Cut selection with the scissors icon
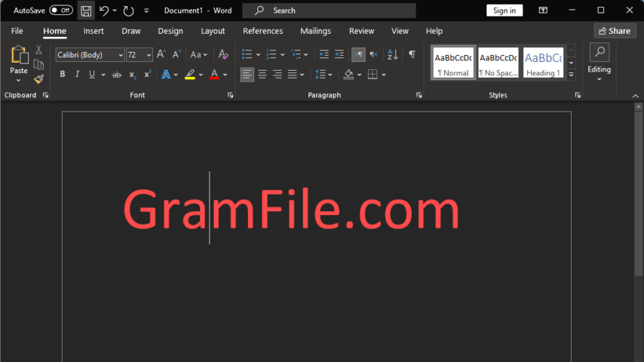This screenshot has width=644, height=362. (x=38, y=50)
